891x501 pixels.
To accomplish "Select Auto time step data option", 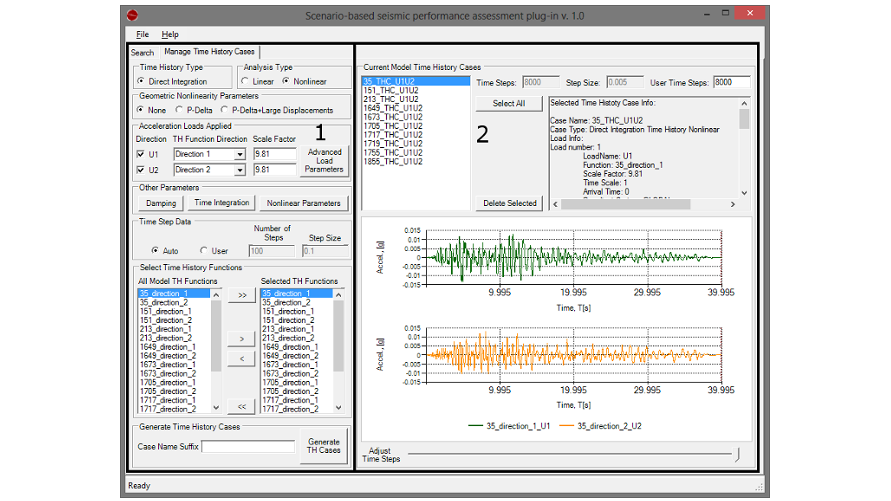I will click(164, 250).
